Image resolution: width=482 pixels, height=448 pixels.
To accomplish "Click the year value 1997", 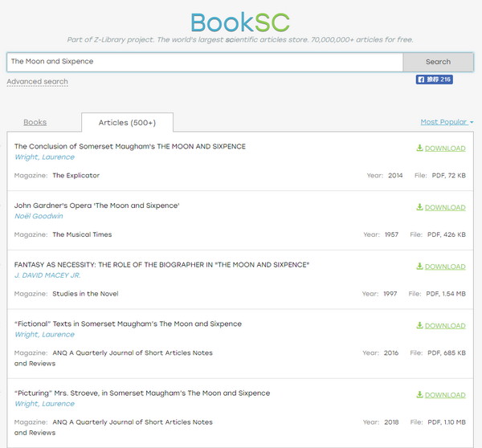I will (x=390, y=294).
